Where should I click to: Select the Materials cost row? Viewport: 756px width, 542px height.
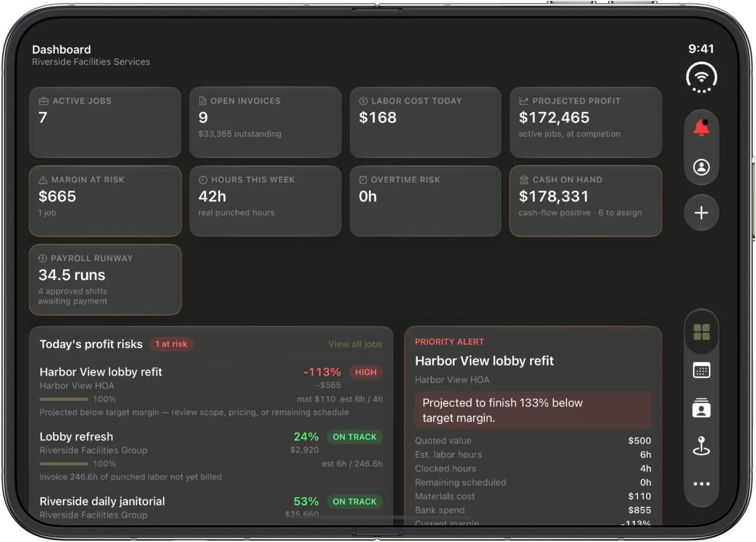(x=533, y=496)
